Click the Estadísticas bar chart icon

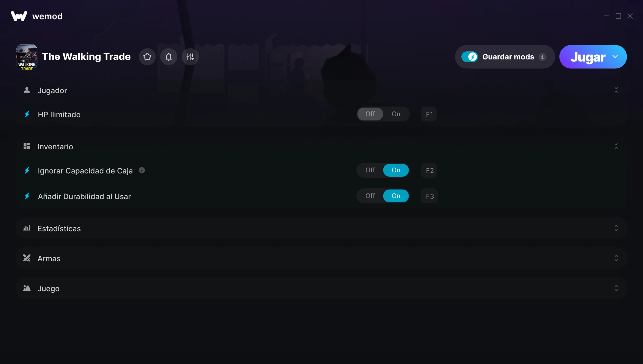27,228
